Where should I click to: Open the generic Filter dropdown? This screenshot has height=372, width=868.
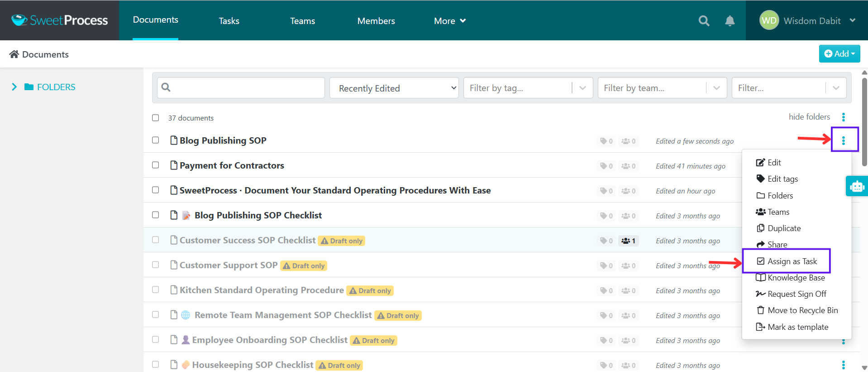(789, 88)
